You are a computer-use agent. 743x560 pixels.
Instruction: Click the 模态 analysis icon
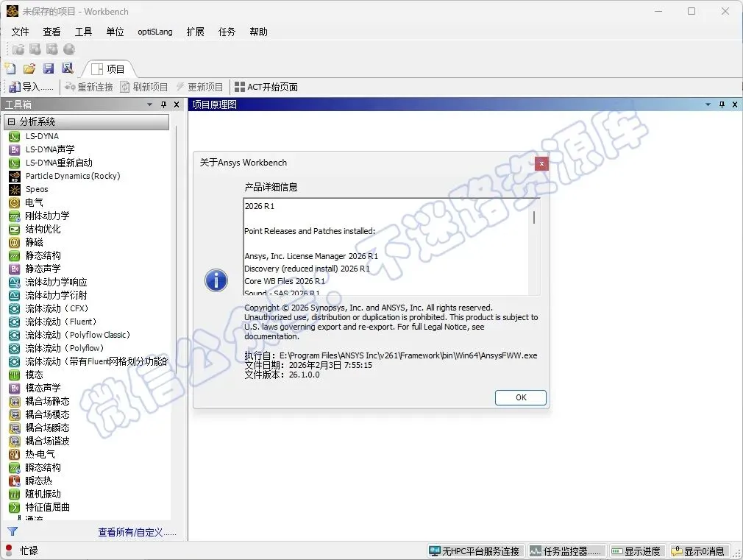(x=15, y=375)
